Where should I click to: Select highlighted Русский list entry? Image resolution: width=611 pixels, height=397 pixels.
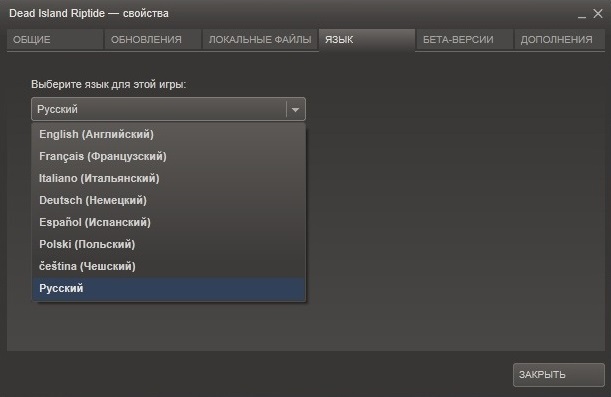(169, 289)
